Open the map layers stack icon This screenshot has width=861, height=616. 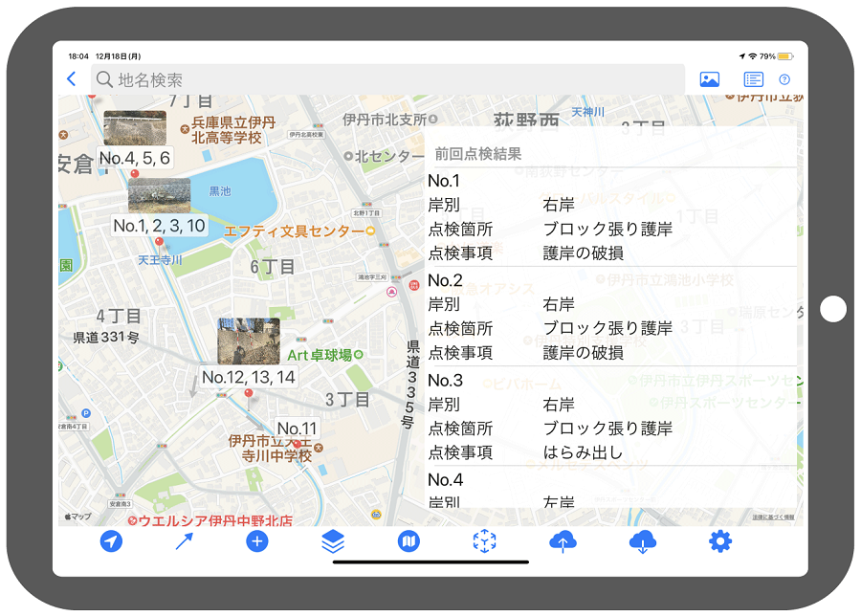click(333, 542)
